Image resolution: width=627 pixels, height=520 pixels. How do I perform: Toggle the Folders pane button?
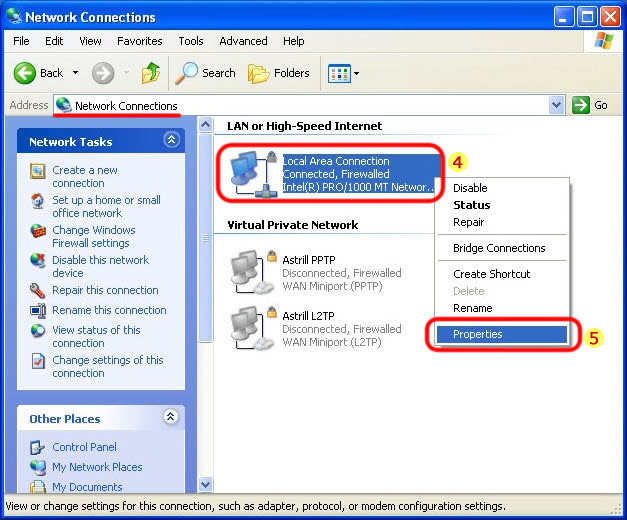point(259,73)
